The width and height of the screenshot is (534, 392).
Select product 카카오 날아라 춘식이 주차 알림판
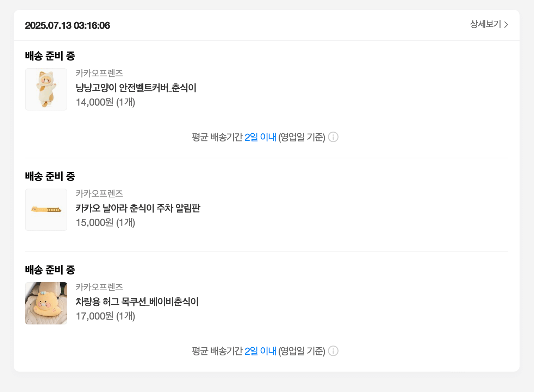[138, 208]
